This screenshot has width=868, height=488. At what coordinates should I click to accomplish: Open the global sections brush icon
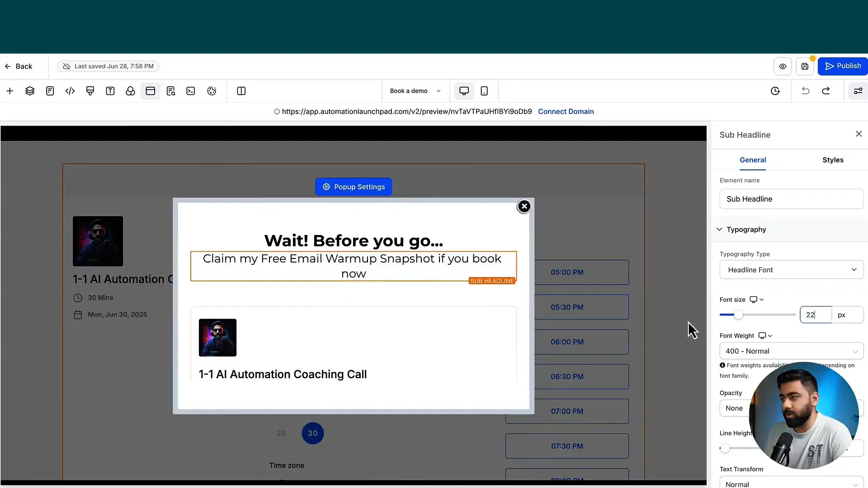[90, 91]
